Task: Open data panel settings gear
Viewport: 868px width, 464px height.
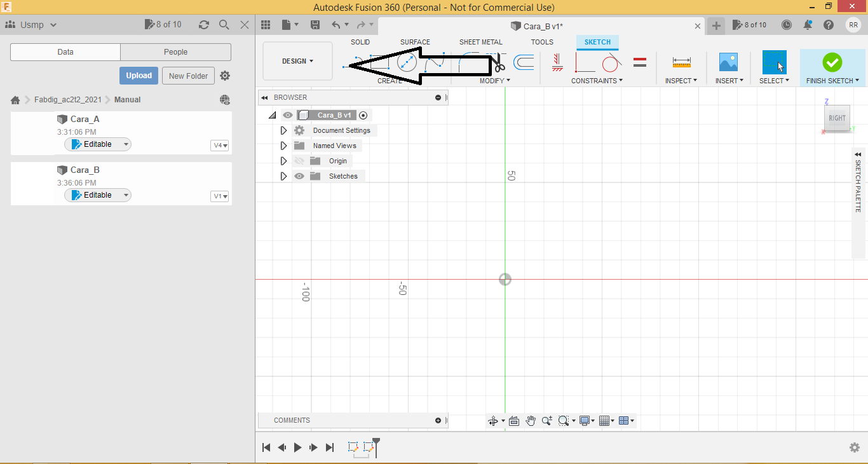Action: (x=225, y=76)
